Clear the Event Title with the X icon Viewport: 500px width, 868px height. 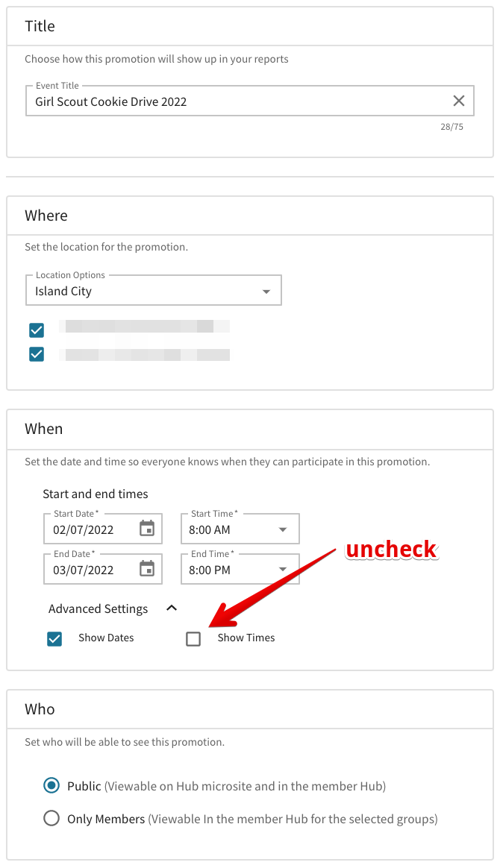pyautogui.click(x=459, y=101)
